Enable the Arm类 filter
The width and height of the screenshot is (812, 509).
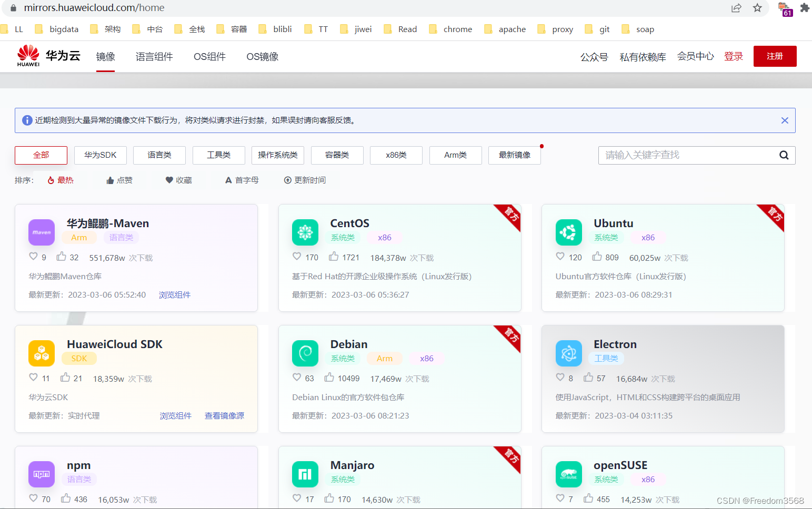[455, 155]
